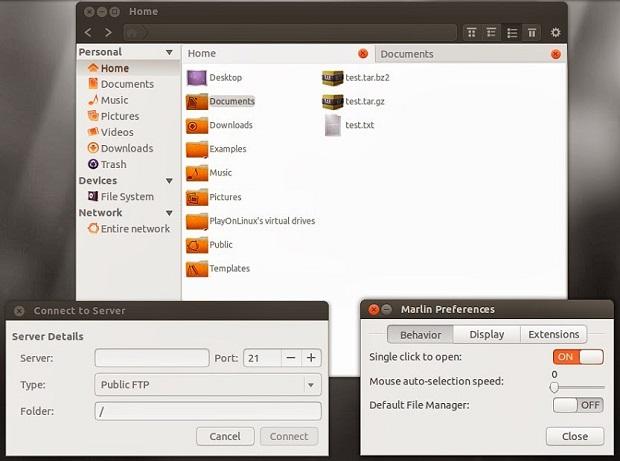Click Close in Marlin Preferences
Screen dimensions: 620x461
point(575,436)
